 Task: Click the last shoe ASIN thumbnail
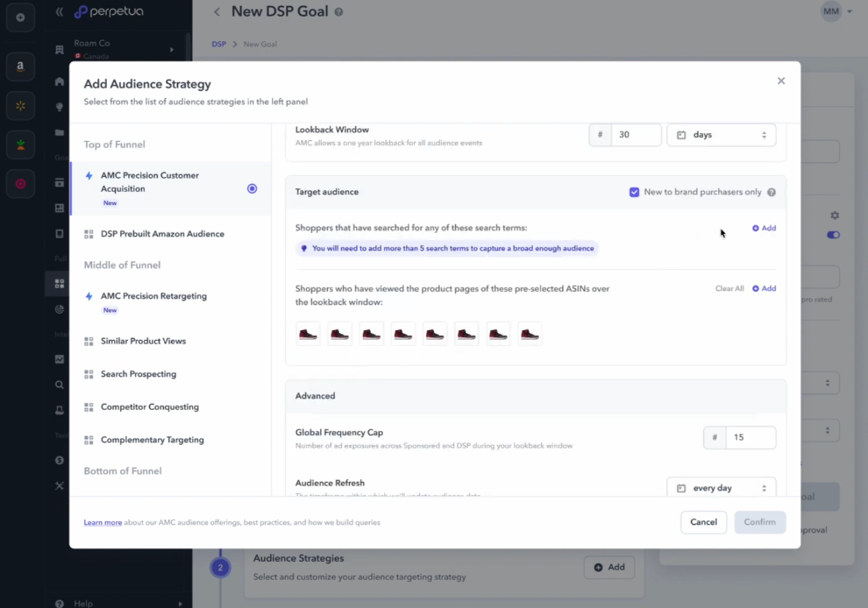(x=530, y=334)
